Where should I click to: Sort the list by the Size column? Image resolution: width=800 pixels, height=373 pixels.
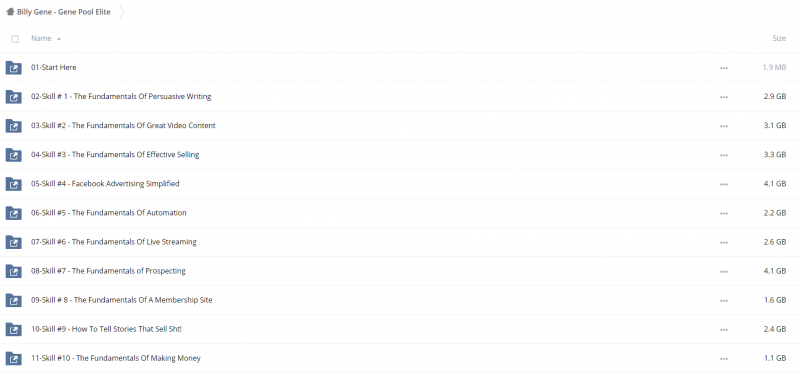point(779,38)
